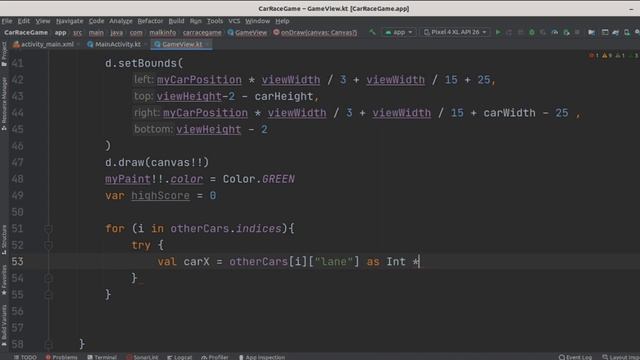
Task: Click the app breadcrumb in navigation bar
Action: (60, 32)
